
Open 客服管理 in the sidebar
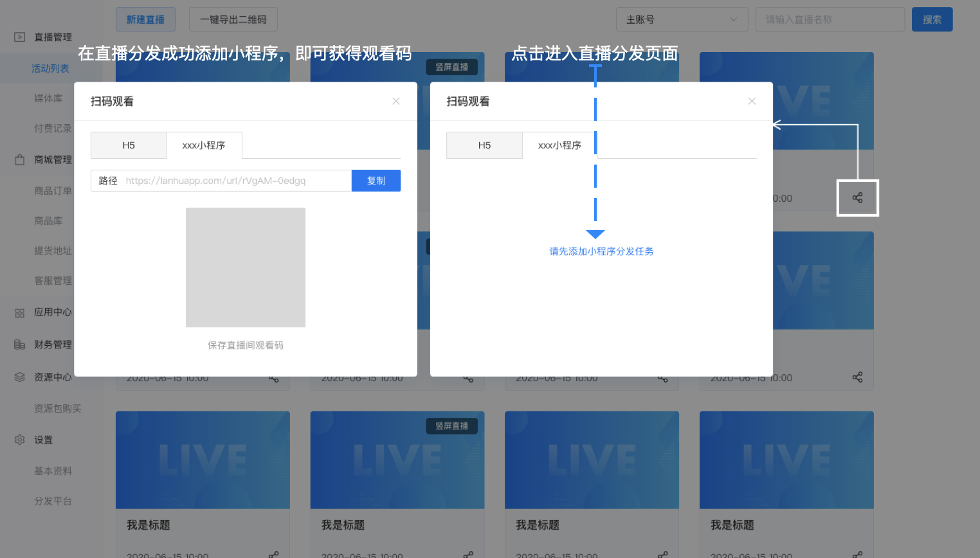point(53,281)
